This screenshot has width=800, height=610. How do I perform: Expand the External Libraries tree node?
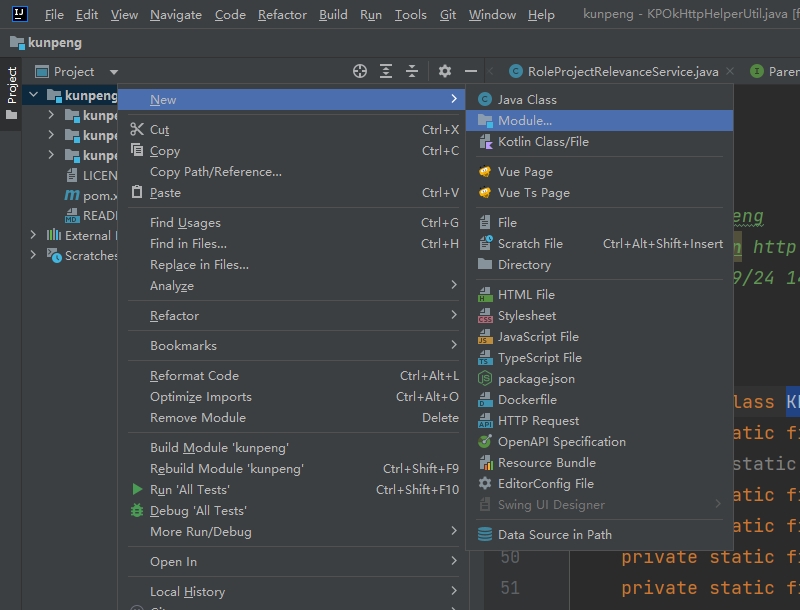click(34, 235)
